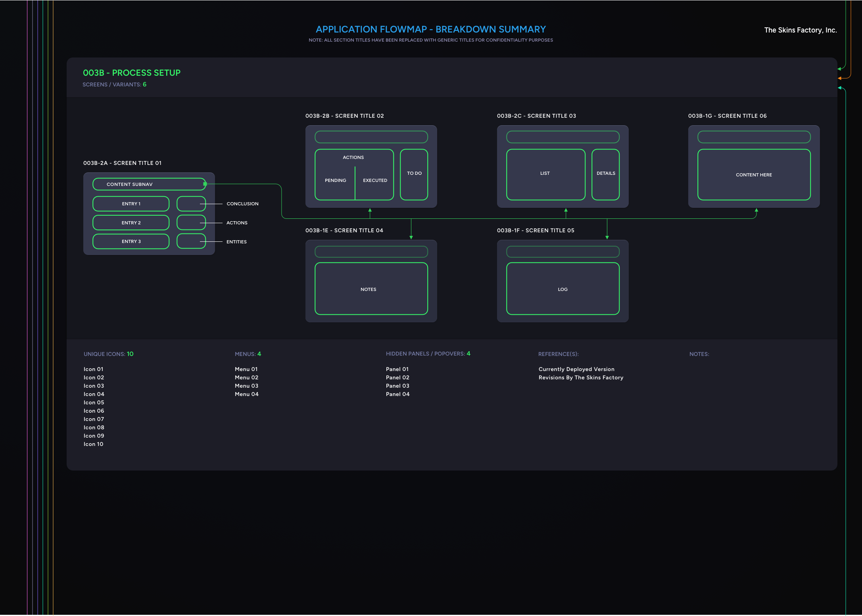Select the List panel in Screen Title 03
This screenshot has width=862, height=616.
click(545, 174)
